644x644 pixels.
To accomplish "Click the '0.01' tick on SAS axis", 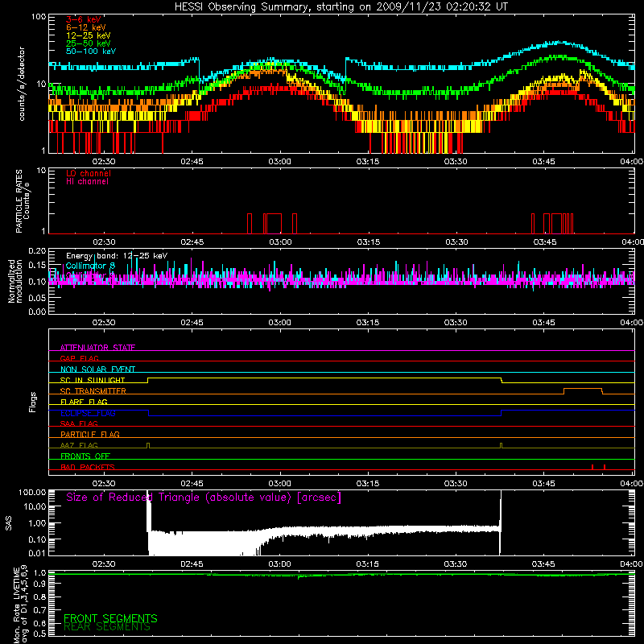I will click(37, 553).
